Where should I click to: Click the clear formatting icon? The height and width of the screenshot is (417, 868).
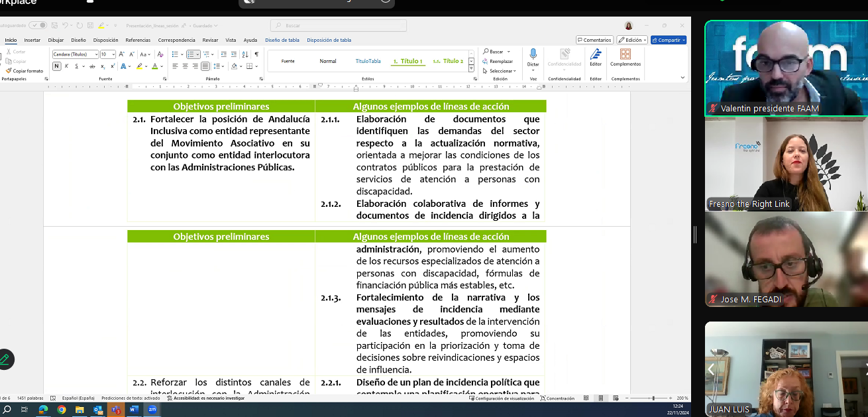160,54
